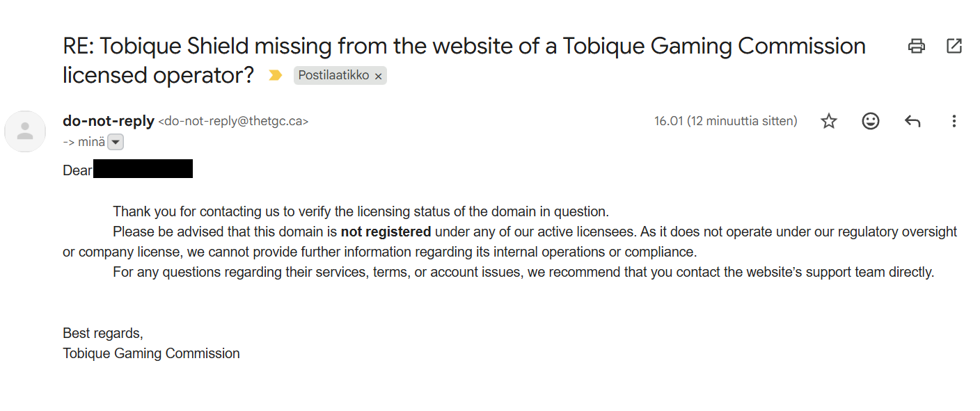
Task: Star this email from do-not-reply
Action: [x=828, y=122]
